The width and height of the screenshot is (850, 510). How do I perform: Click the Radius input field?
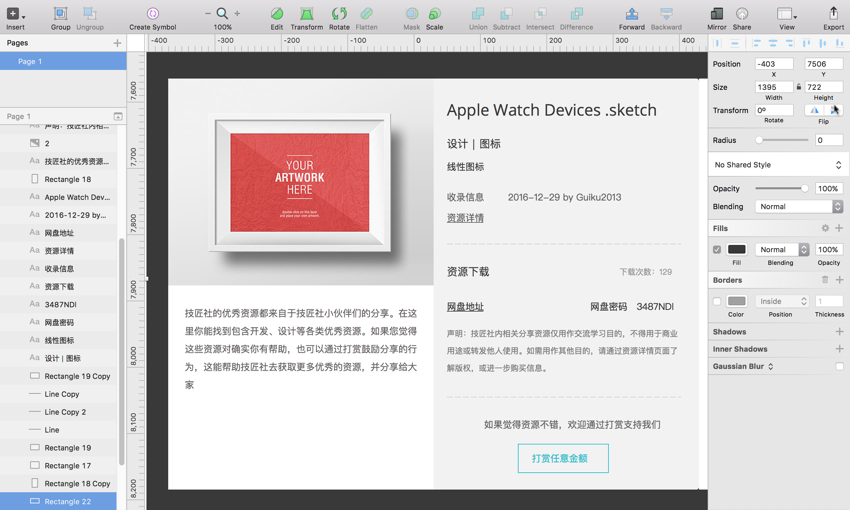(x=828, y=140)
